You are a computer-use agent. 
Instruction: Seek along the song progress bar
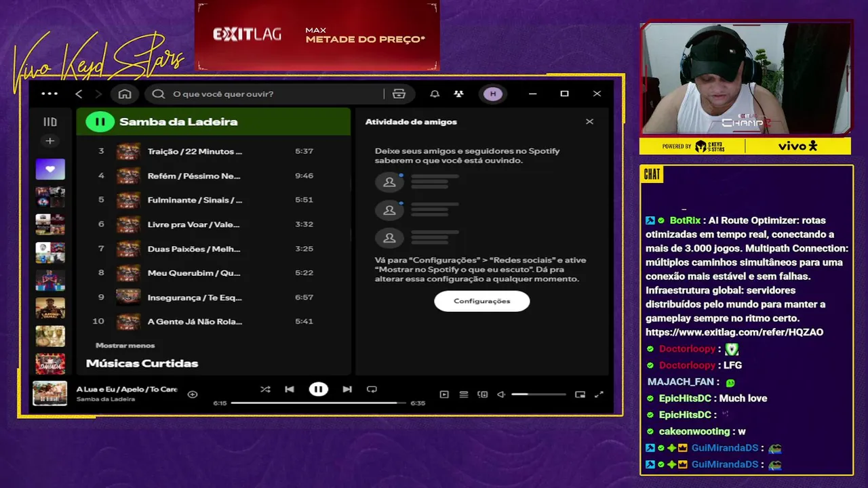pos(318,403)
